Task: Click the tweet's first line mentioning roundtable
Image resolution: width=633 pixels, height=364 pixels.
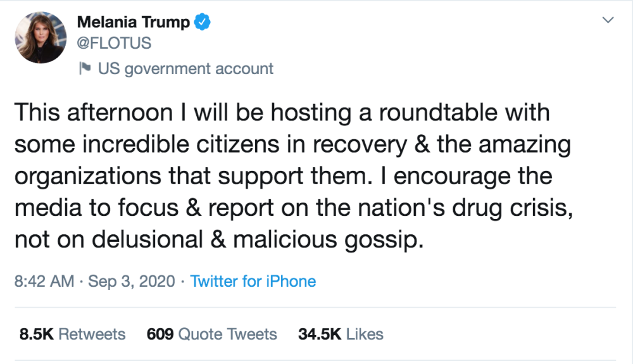Action: tap(282, 114)
